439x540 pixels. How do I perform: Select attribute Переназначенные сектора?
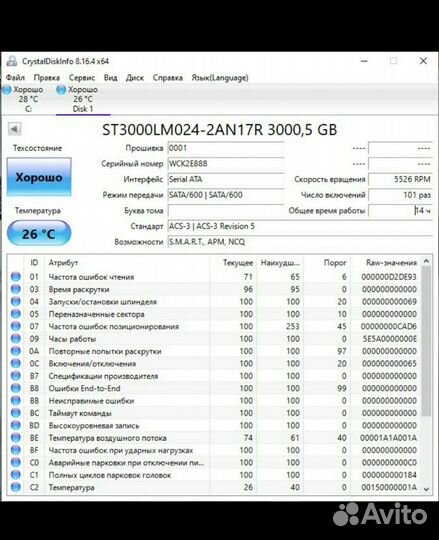[x=96, y=314]
